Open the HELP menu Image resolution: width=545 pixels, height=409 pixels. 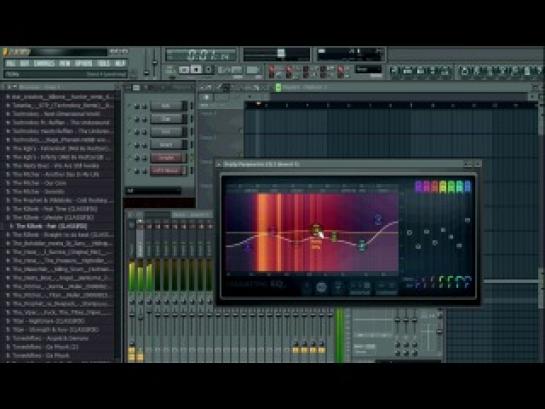[x=120, y=64]
